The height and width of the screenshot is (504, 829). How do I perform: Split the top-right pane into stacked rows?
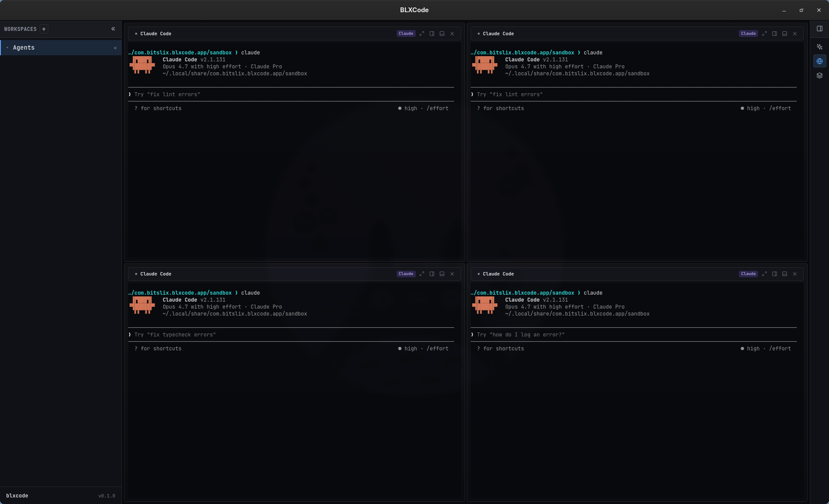coord(785,34)
